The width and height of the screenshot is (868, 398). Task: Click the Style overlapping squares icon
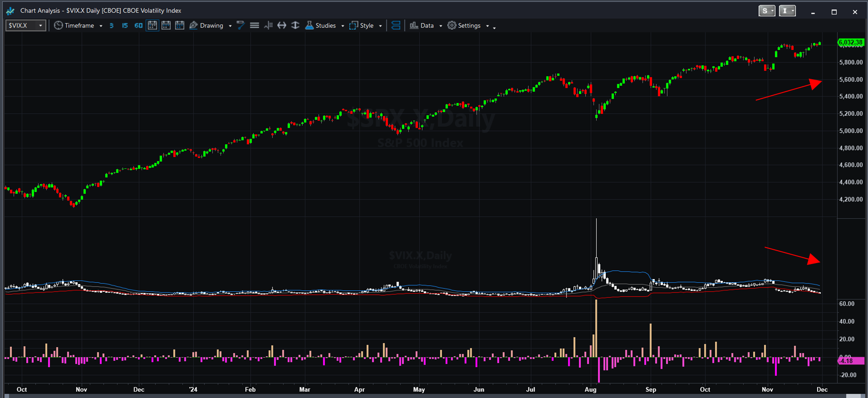tap(354, 25)
